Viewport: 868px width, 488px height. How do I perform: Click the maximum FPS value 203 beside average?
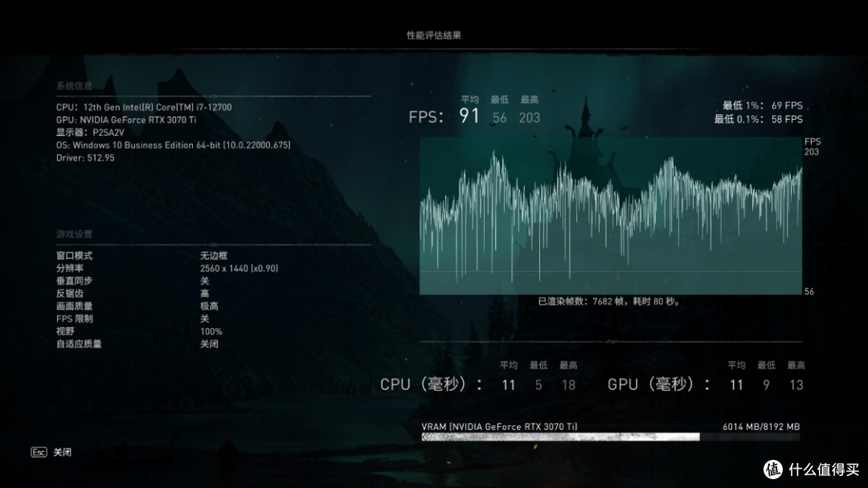pyautogui.click(x=529, y=118)
